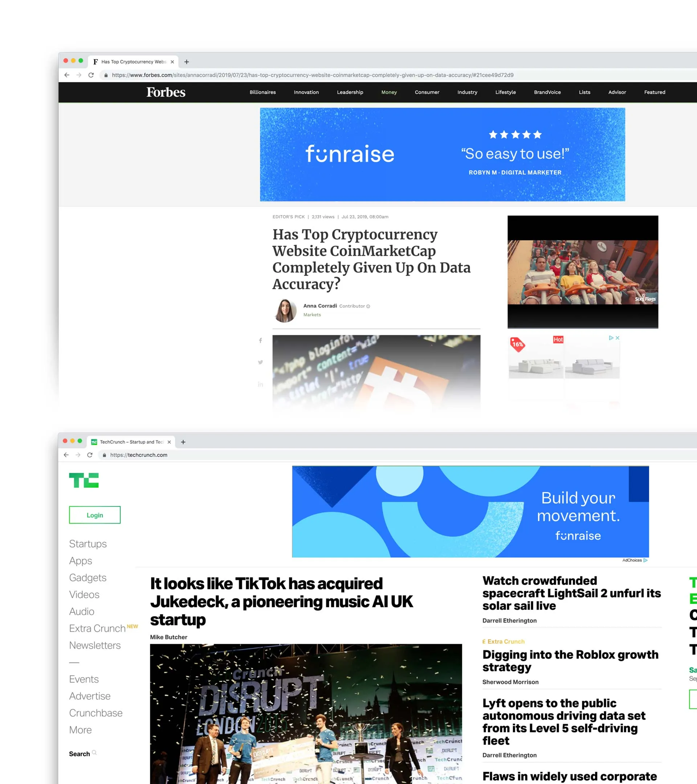This screenshot has height=784, width=697.
Task: Open Innovation in Forbes navigation
Action: pyautogui.click(x=306, y=93)
